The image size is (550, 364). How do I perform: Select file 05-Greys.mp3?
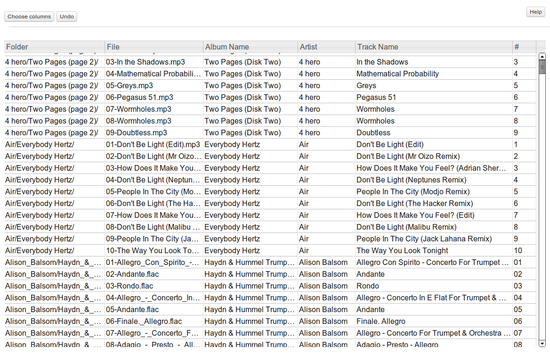click(129, 86)
